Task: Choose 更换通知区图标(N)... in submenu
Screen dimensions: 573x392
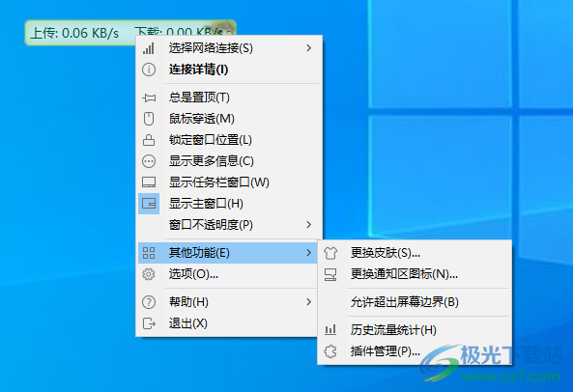Action: coord(415,274)
